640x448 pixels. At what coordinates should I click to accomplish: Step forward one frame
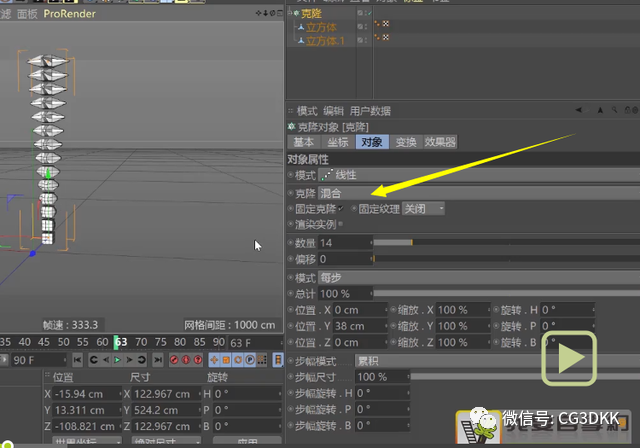tap(129, 360)
